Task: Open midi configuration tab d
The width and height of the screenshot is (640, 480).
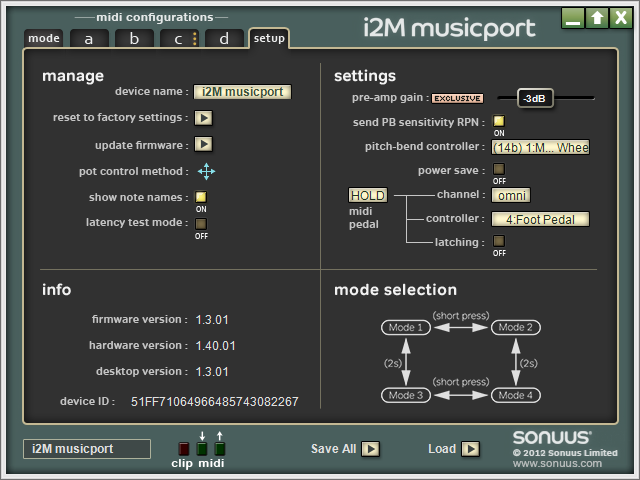Action: [x=224, y=38]
